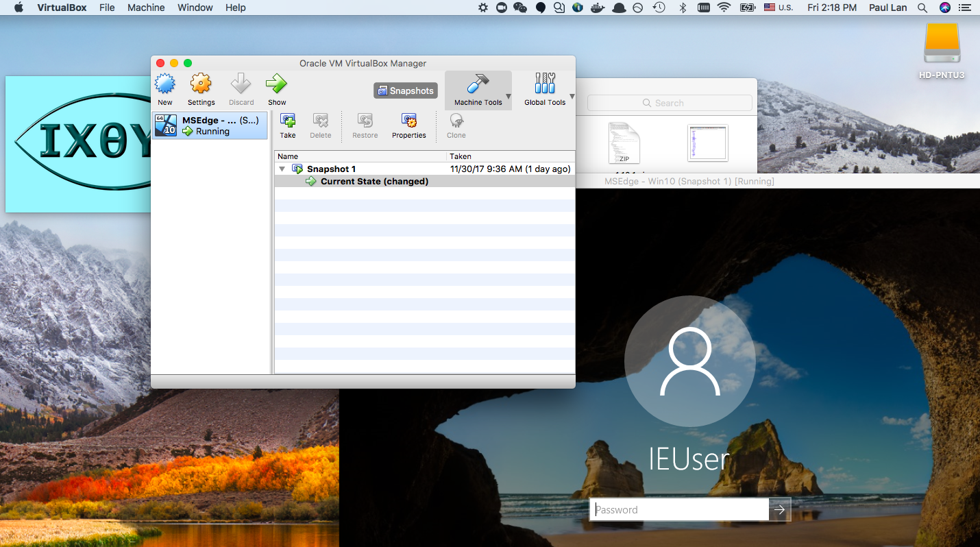Open Spotlight search magnifier

922,8
